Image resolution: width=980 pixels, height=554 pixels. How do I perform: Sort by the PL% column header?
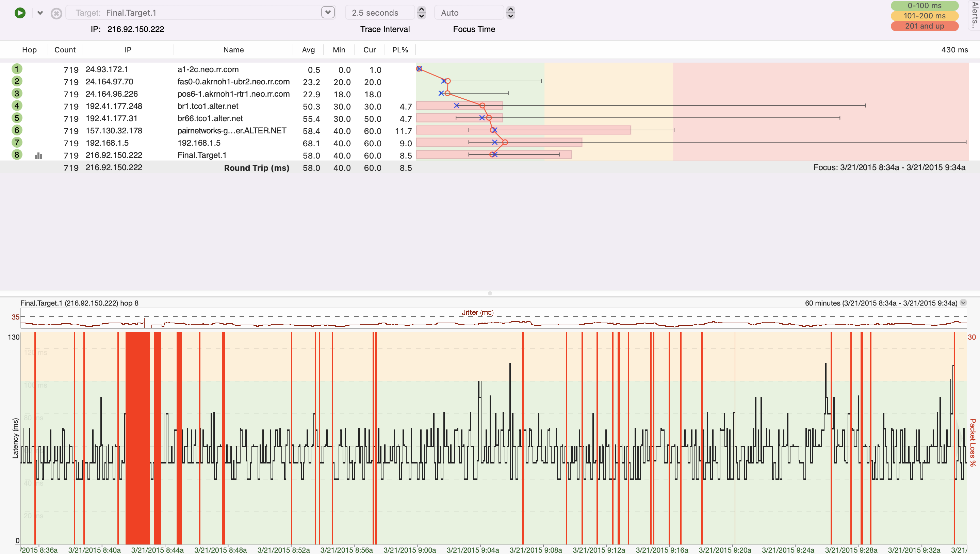point(400,50)
